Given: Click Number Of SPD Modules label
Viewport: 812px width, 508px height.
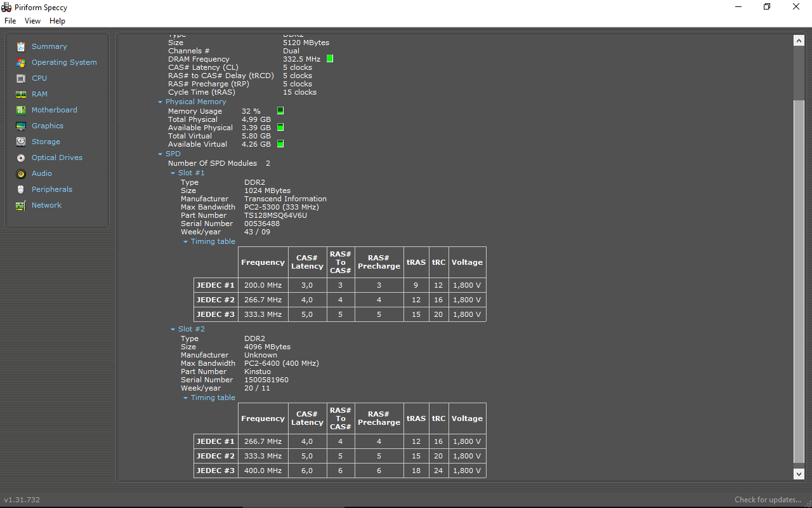Looking at the screenshot, I should click(213, 163).
